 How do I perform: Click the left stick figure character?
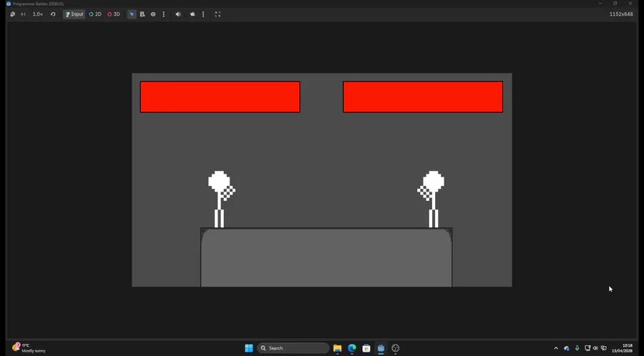tap(221, 199)
